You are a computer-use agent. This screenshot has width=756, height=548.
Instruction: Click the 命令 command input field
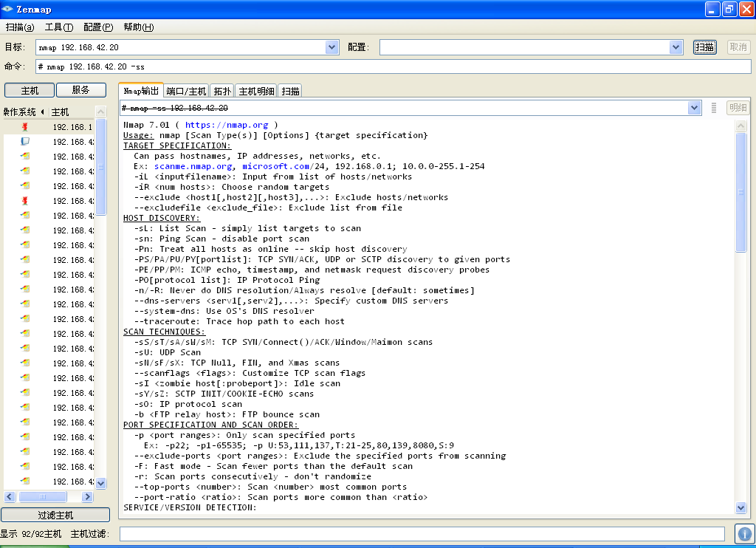[x=394, y=66]
